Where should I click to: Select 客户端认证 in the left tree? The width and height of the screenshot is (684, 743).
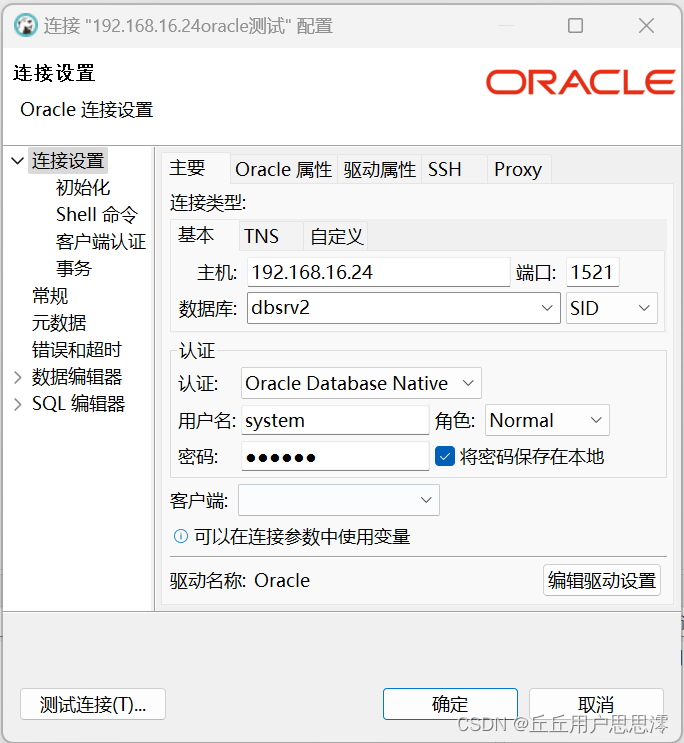[x=101, y=242]
